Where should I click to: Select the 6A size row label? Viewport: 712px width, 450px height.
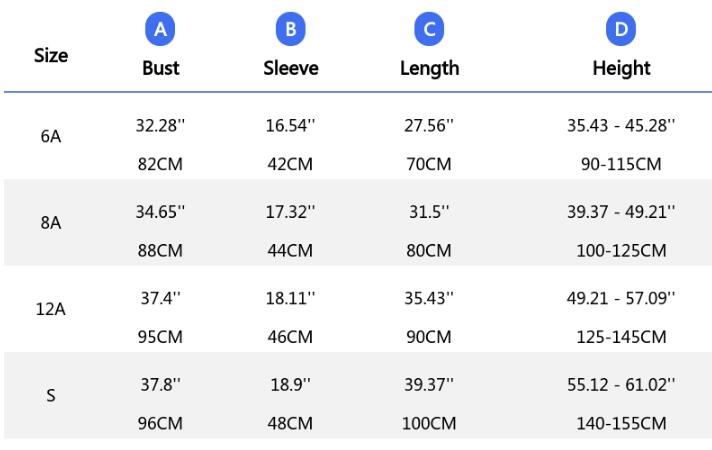click(51, 136)
